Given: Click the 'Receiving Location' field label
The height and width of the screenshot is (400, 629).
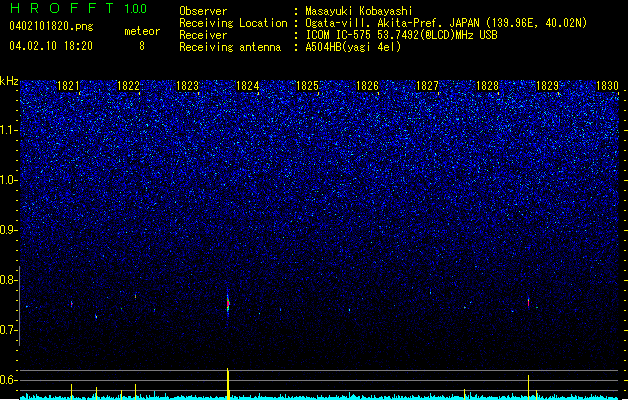Looking at the screenshot, I should click(233, 23).
